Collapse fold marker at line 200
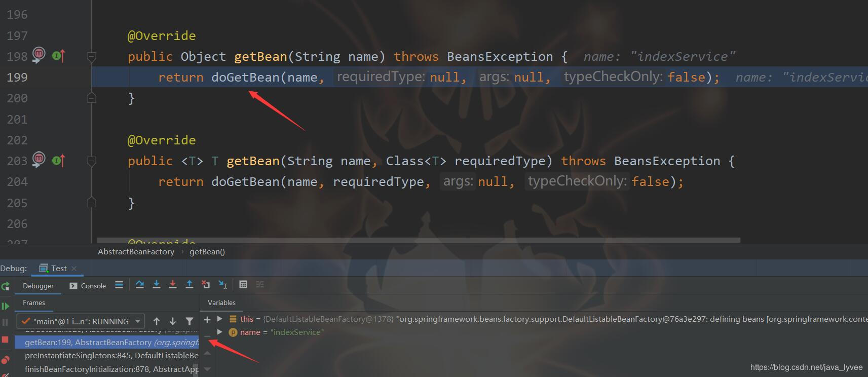Viewport: 868px width, 377px height. pyautogui.click(x=92, y=98)
